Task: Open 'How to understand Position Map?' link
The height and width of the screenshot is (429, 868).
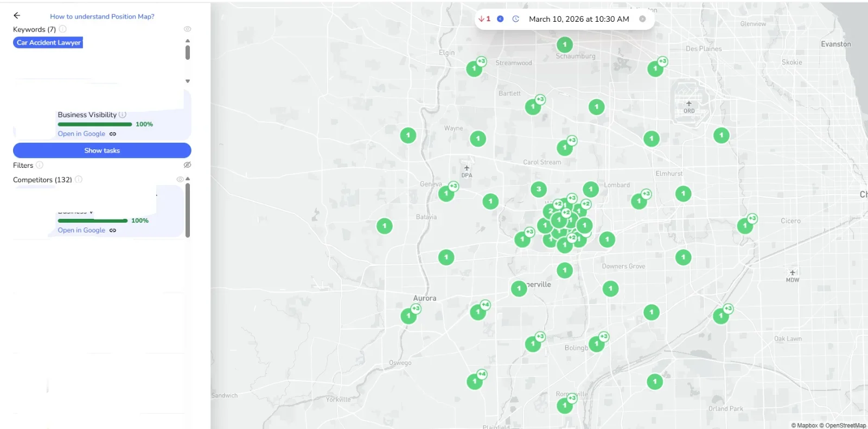Action: point(102,17)
